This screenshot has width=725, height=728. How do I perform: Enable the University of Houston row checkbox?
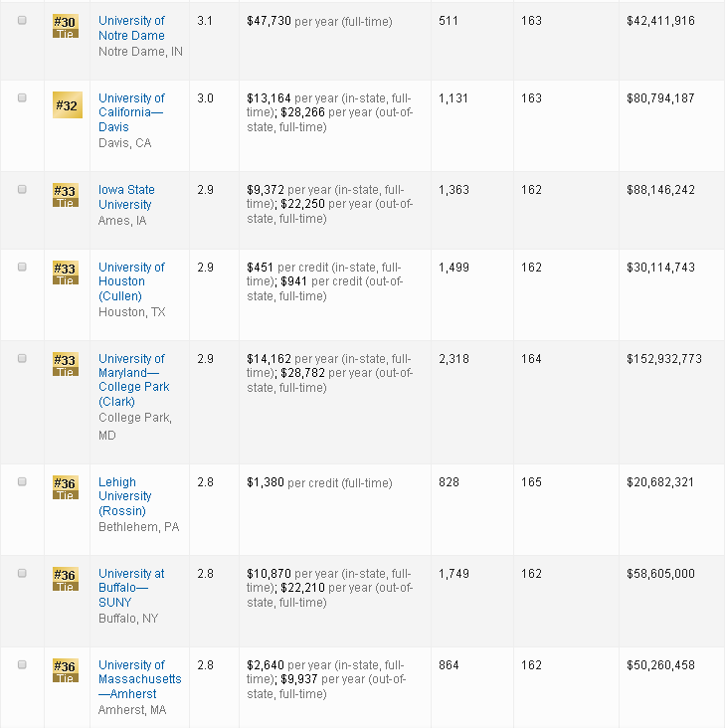point(23,268)
